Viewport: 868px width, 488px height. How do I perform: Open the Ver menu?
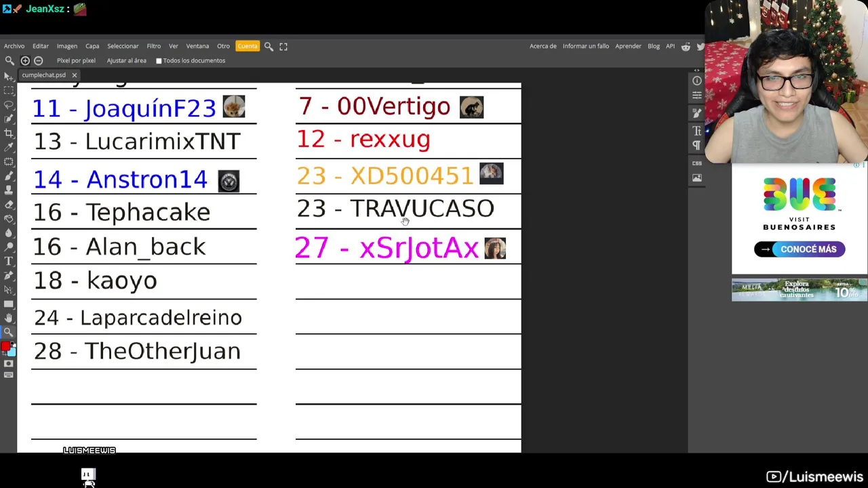174,46
